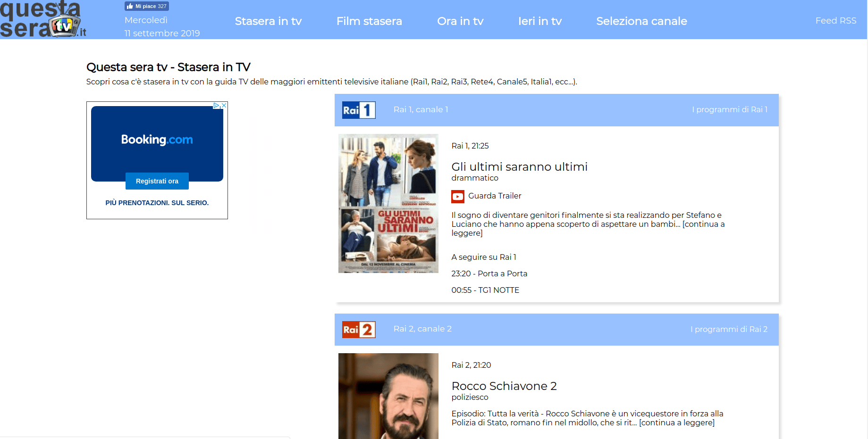
Task: Select 23:20 - Porta a Porta entry
Action: pos(489,273)
